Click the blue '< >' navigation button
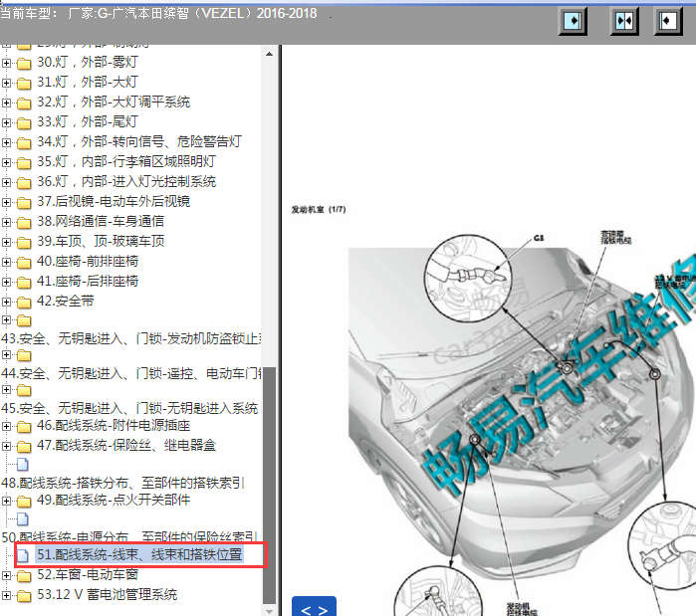The width and height of the screenshot is (696, 616). pyautogui.click(x=314, y=607)
